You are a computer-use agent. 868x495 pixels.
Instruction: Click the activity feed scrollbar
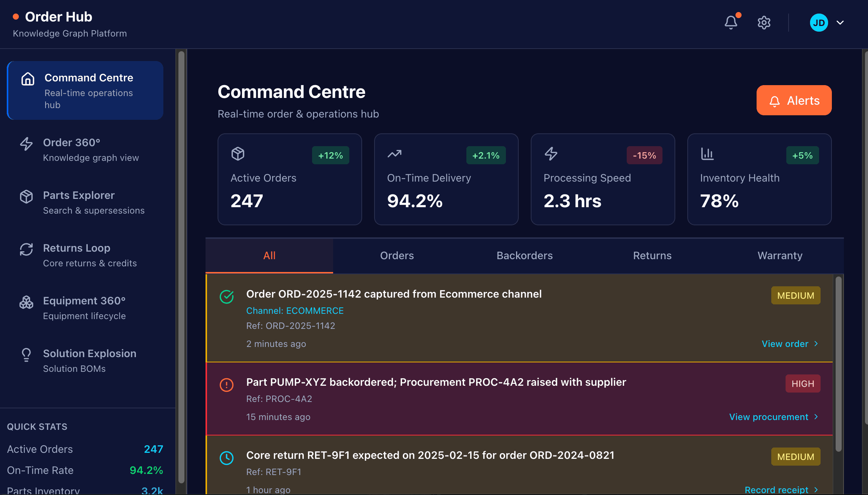[x=838, y=364]
